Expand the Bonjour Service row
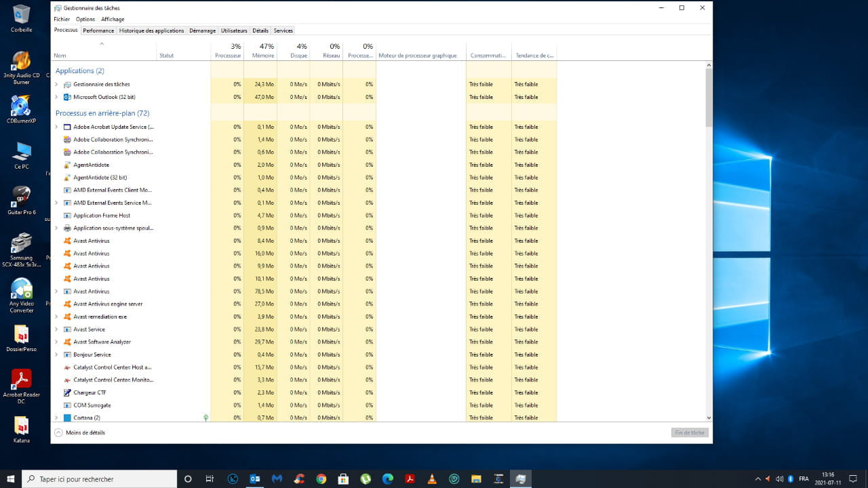This screenshot has width=868, height=488. pyautogui.click(x=56, y=354)
